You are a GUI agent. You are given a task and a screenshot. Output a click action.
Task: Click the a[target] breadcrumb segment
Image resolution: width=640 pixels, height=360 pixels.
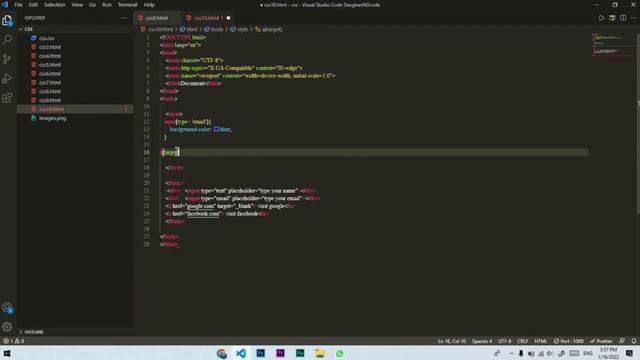269,29
